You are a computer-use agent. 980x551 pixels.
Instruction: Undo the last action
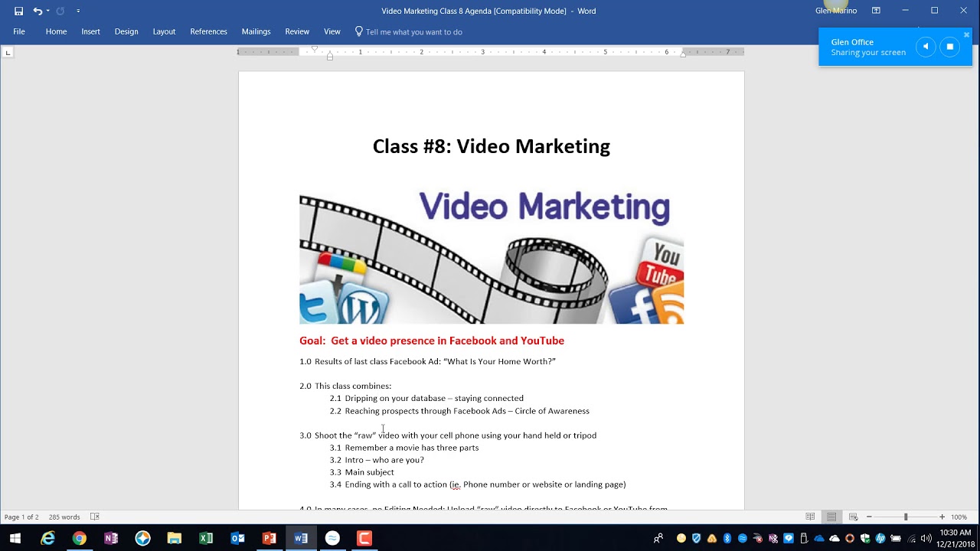(x=38, y=11)
